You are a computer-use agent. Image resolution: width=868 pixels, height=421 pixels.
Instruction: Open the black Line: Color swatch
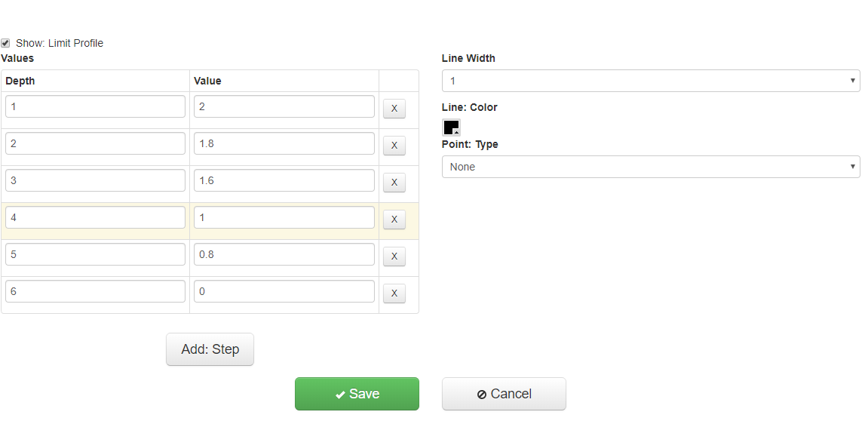(451, 127)
